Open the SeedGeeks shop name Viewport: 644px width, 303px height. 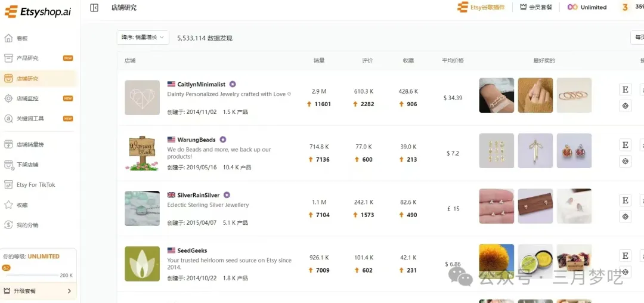pyautogui.click(x=192, y=251)
